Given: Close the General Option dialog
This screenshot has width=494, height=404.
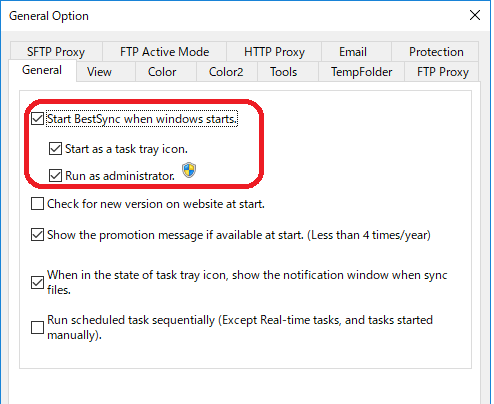Looking at the screenshot, I should coord(475,15).
